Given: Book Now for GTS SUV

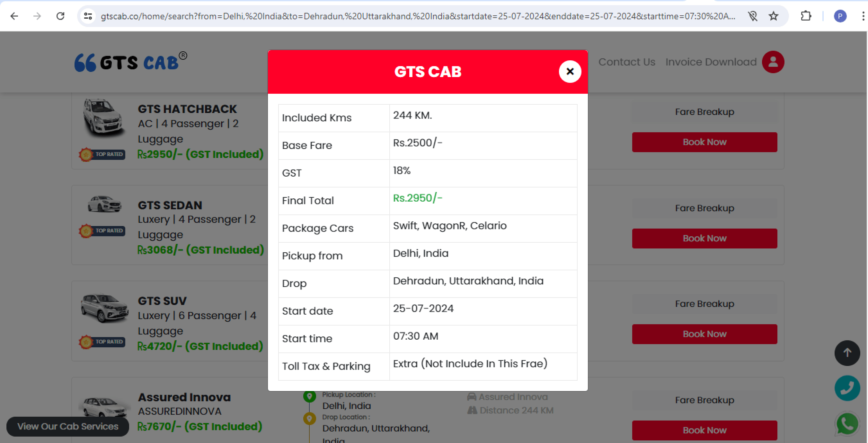Looking at the screenshot, I should 704,334.
